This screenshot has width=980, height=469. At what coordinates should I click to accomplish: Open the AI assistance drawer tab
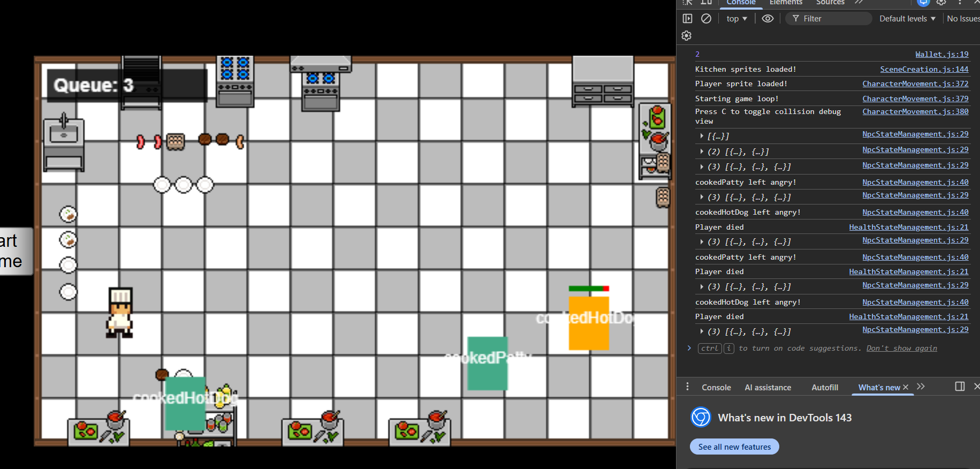click(768, 388)
